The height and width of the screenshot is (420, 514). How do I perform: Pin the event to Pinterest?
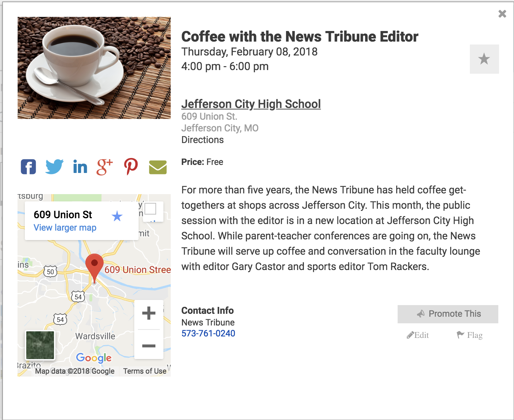(x=131, y=167)
